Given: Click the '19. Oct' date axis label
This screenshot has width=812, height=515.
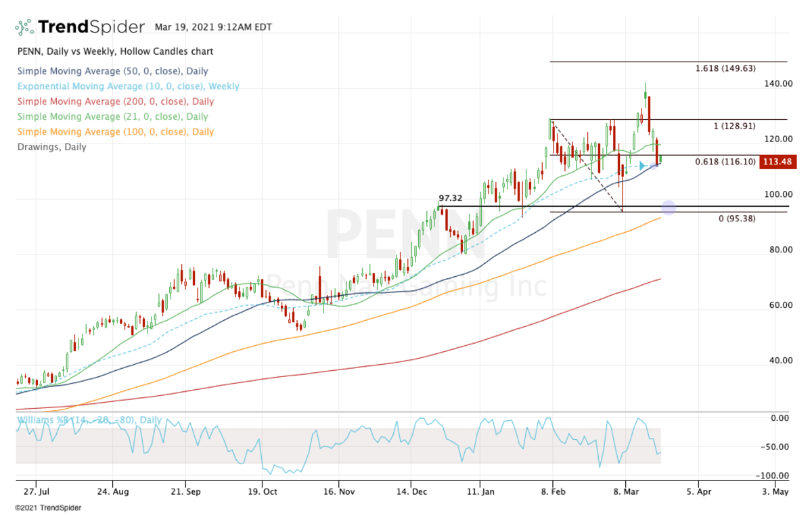Looking at the screenshot, I should tap(263, 492).
